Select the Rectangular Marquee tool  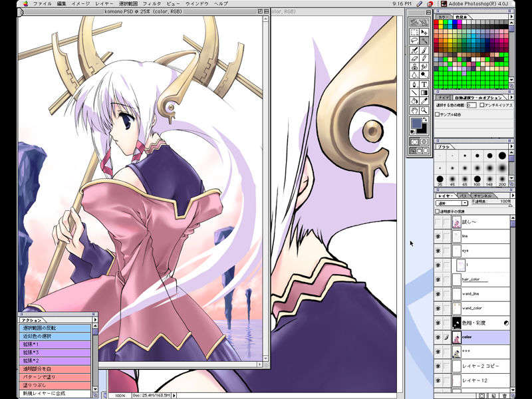[414, 32]
